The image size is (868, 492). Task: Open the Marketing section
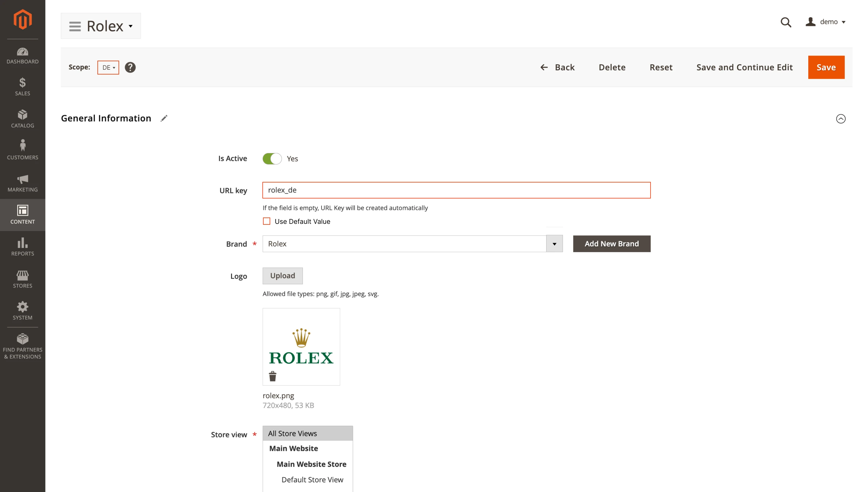coord(22,183)
